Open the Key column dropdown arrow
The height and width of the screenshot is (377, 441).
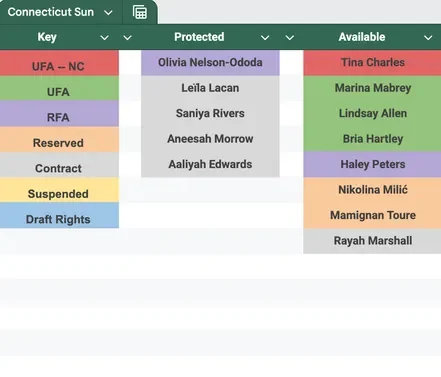coord(104,38)
